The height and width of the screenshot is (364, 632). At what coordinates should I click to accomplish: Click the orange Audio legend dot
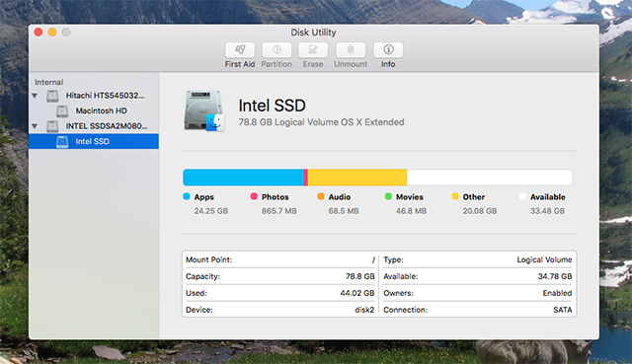tap(321, 196)
